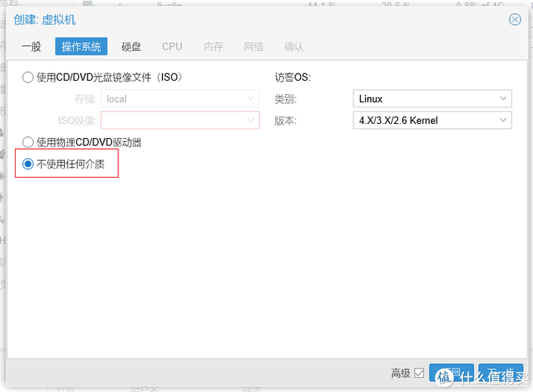Go to the CPU tab
The image size is (533, 392).
click(172, 46)
